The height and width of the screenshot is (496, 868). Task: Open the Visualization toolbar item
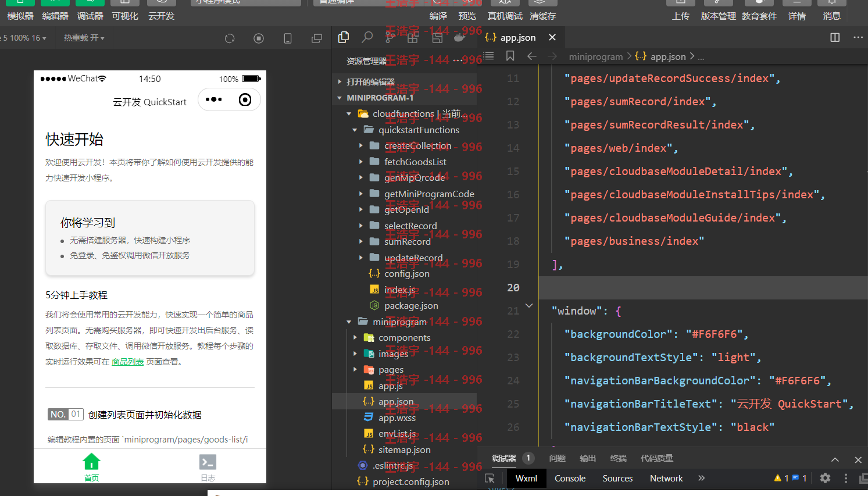point(125,16)
